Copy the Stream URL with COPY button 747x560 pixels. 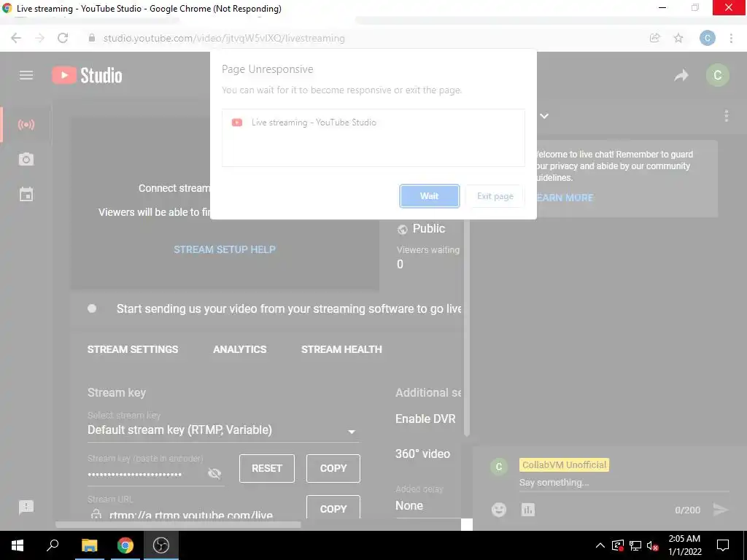point(333,507)
